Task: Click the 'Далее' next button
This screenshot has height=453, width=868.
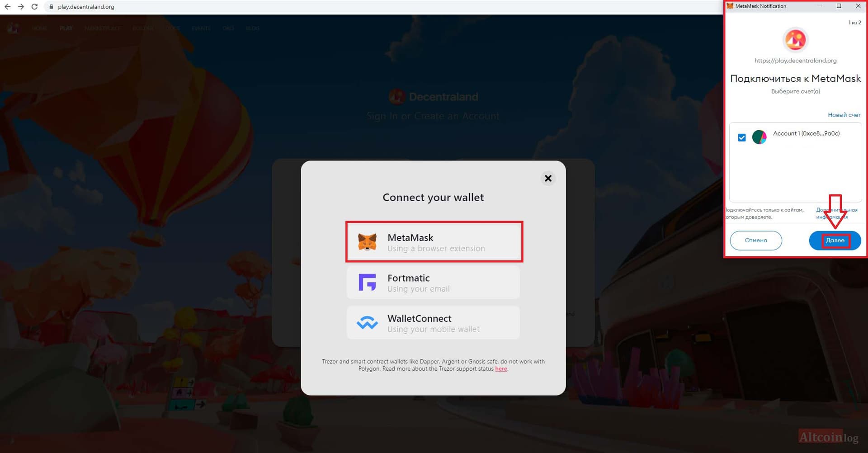Action: click(x=835, y=241)
